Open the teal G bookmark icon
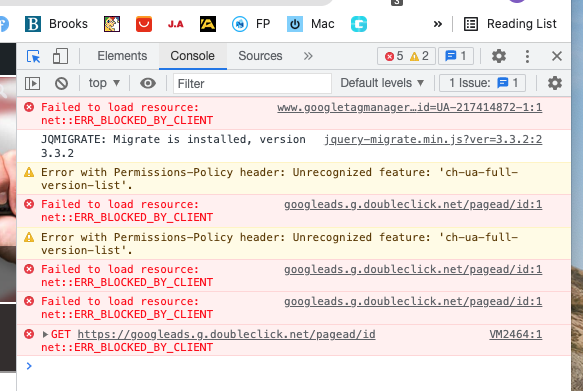 coord(359,24)
